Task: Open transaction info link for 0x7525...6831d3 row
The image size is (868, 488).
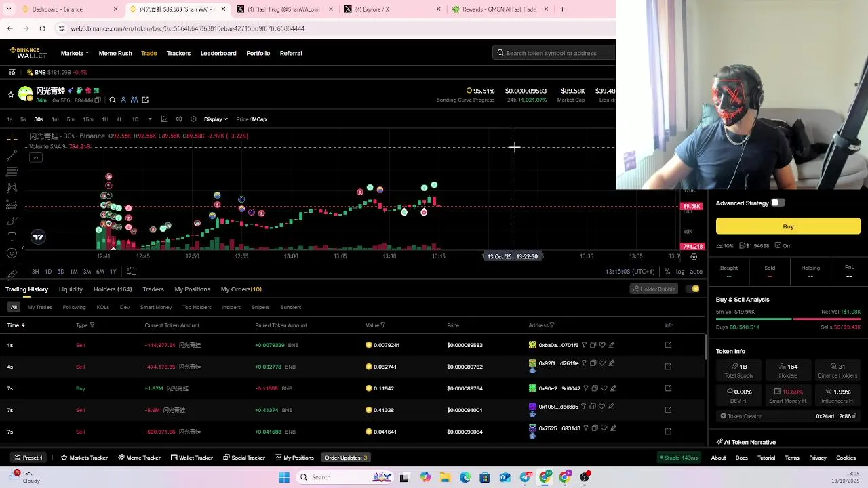Action: click(x=668, y=432)
